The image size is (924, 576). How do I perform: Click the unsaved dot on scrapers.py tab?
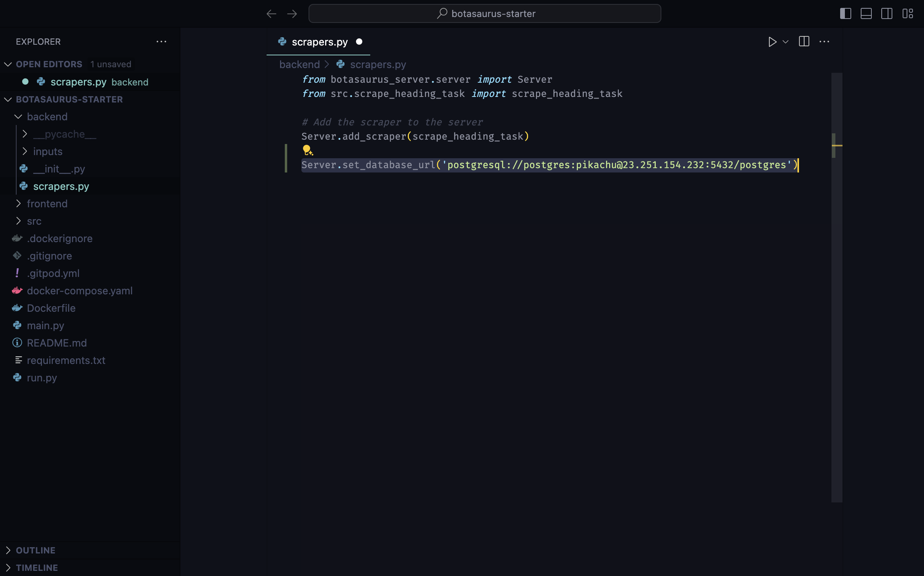(359, 42)
